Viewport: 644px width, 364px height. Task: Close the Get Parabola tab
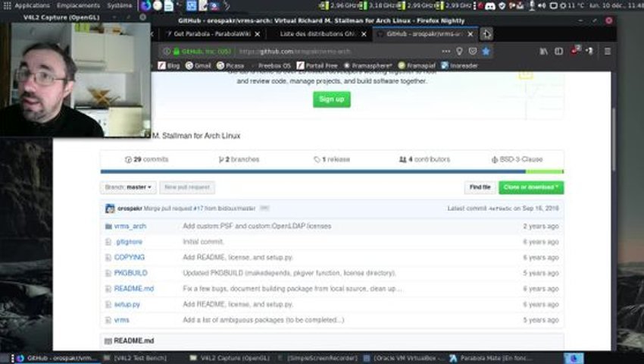click(257, 34)
